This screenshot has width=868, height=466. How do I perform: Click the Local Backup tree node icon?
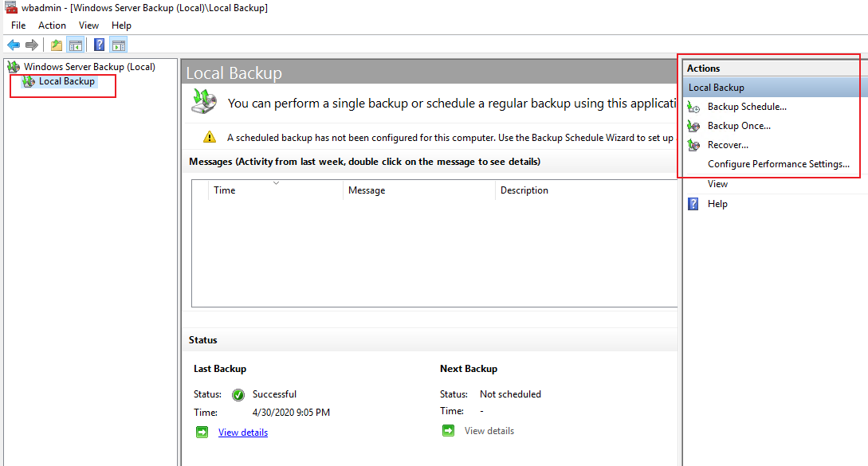pyautogui.click(x=28, y=81)
